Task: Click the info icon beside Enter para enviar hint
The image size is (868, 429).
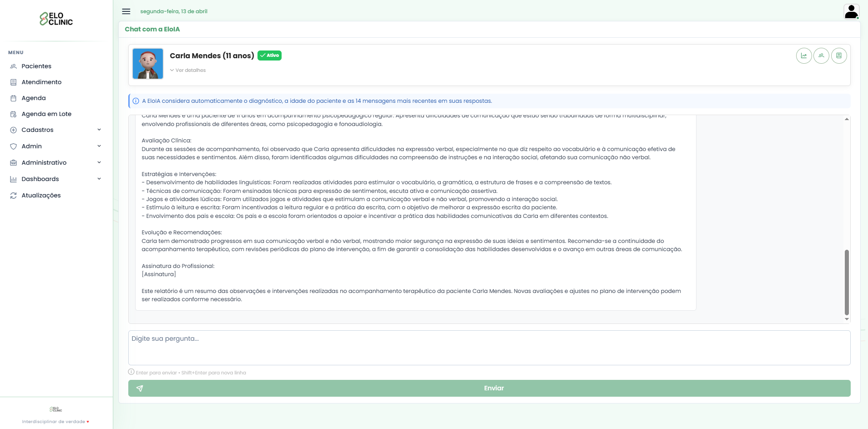Action: tap(131, 372)
